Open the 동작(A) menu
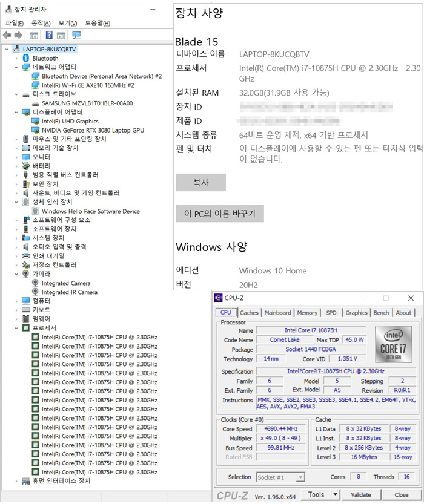Screen dimensions: 424x504 (41, 23)
